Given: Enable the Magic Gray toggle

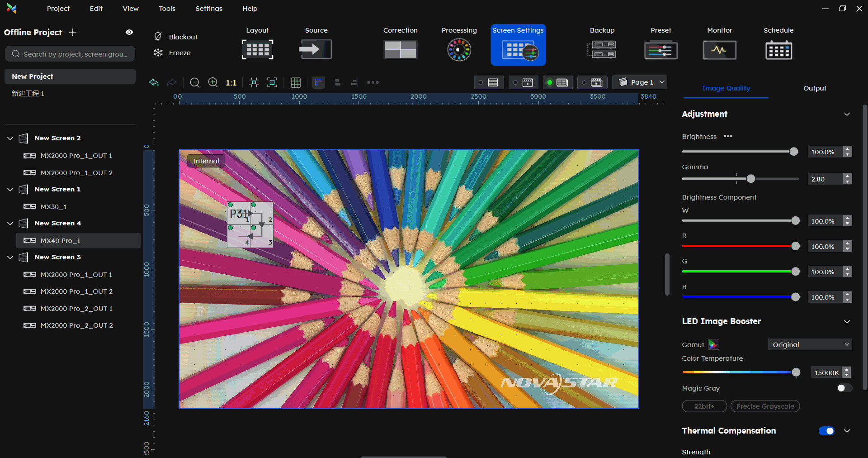Looking at the screenshot, I should click(x=844, y=388).
